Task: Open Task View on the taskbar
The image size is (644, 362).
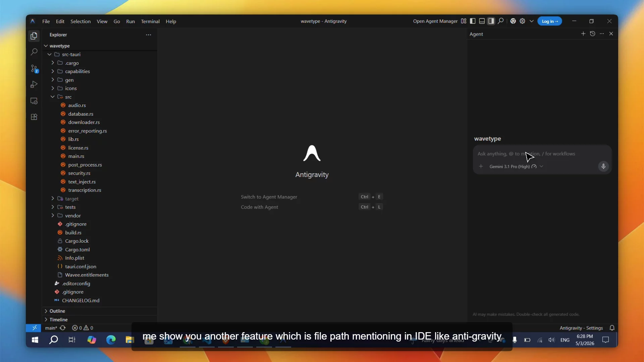Action: pos(72,340)
